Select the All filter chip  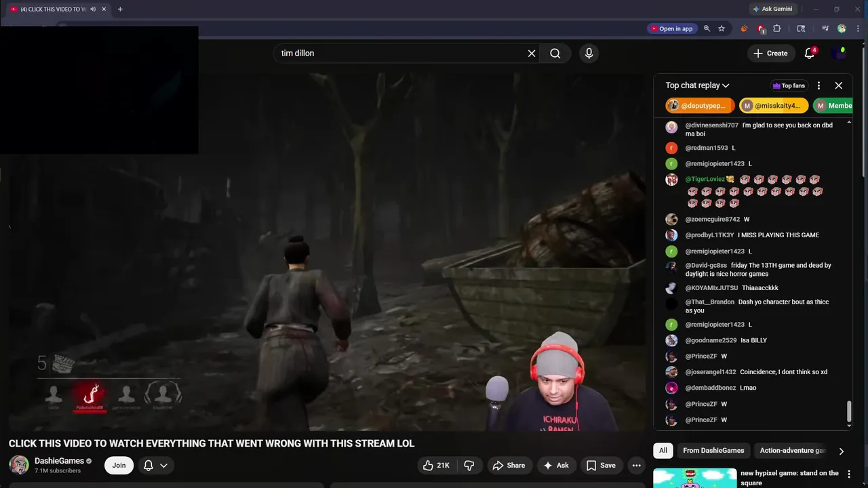click(663, 451)
